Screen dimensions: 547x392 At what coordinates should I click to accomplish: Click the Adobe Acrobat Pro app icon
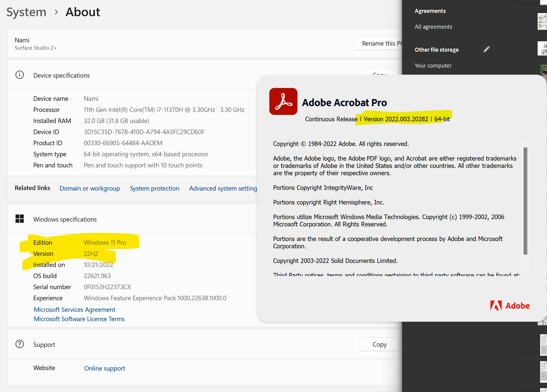coord(283,101)
